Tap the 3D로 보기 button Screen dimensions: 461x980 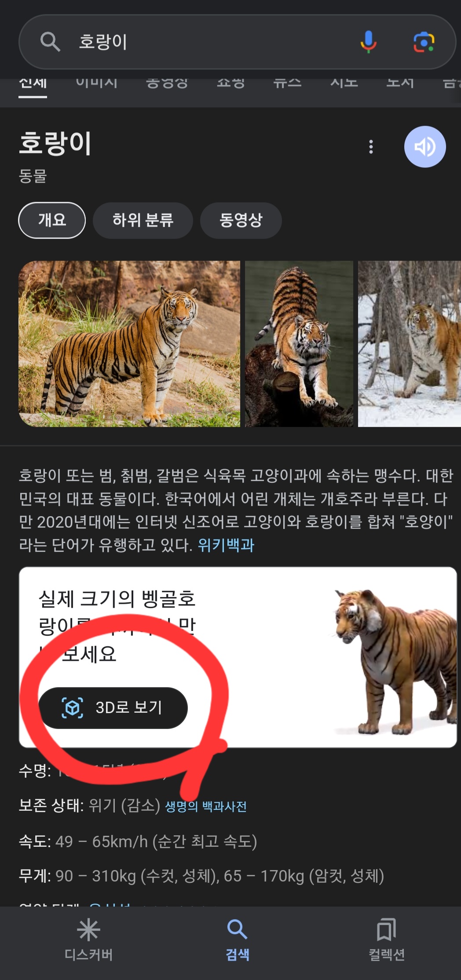coord(113,708)
